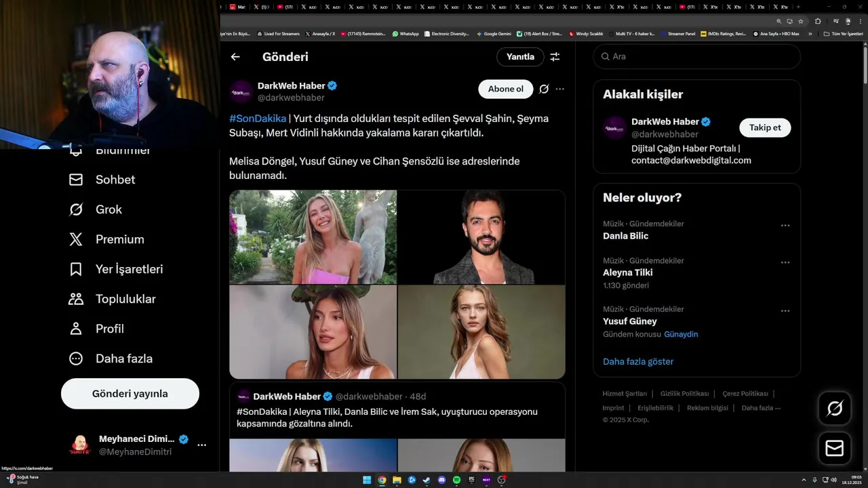Open the floating Grok button

pos(834,408)
